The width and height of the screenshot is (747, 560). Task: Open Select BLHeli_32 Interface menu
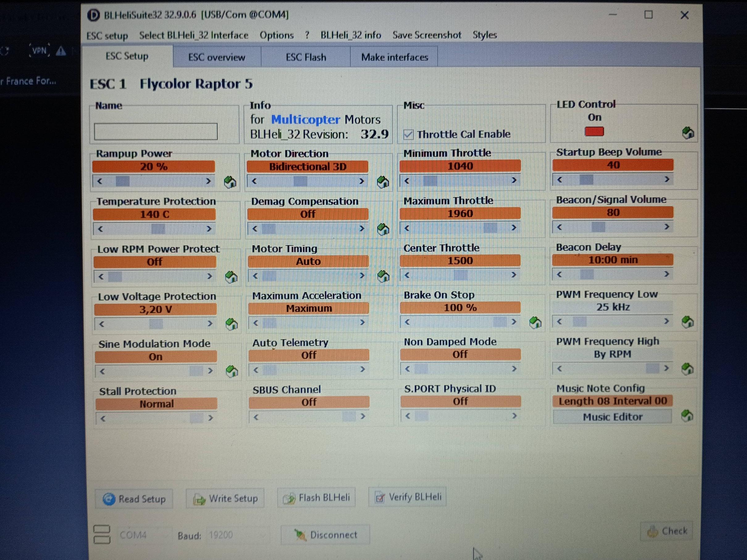click(x=194, y=35)
